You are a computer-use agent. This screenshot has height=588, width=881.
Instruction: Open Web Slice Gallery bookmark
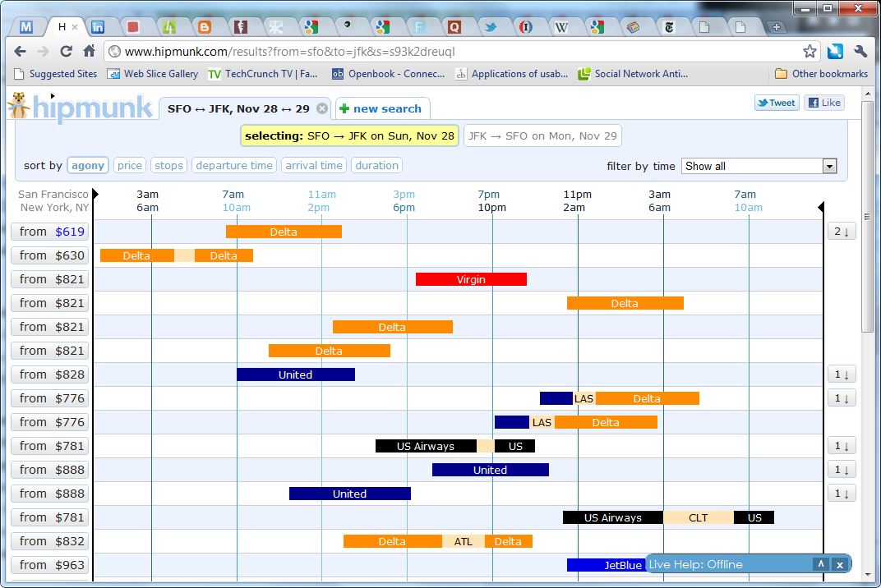(153, 74)
